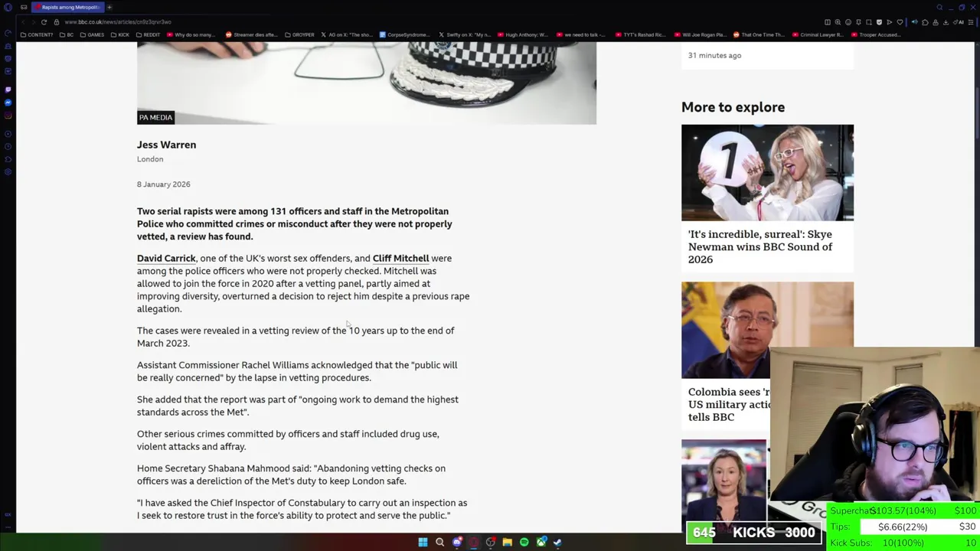This screenshot has height=551, width=980.
Task: Click the zoom magnifier toolbar icon
Action: (x=838, y=22)
